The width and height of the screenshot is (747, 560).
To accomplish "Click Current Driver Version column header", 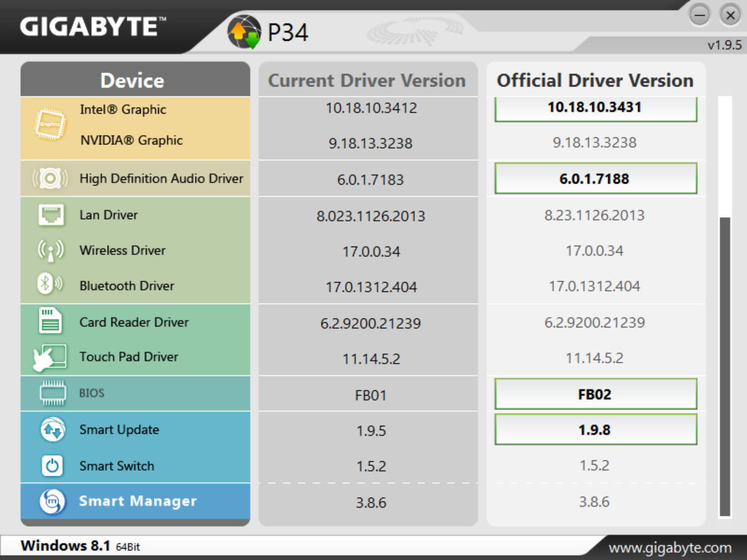I will pyautogui.click(x=368, y=80).
